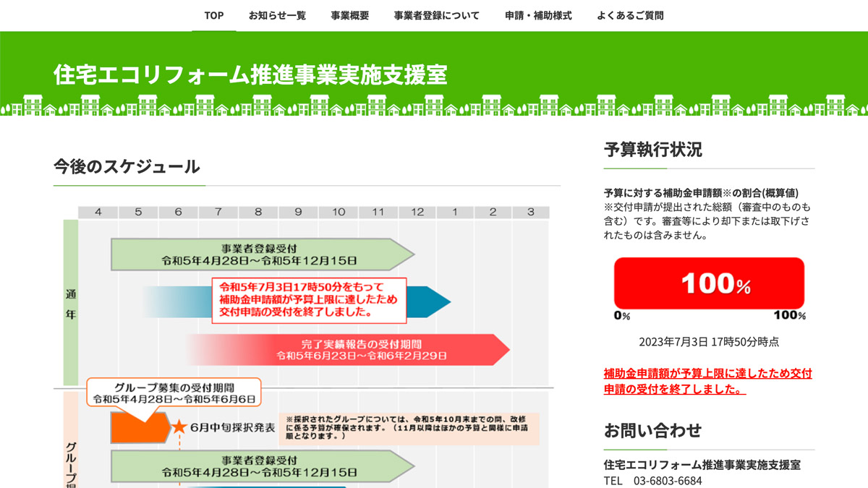Go to お知らせ一覧 menu item
Screen dimensions: 868x488
277,15
